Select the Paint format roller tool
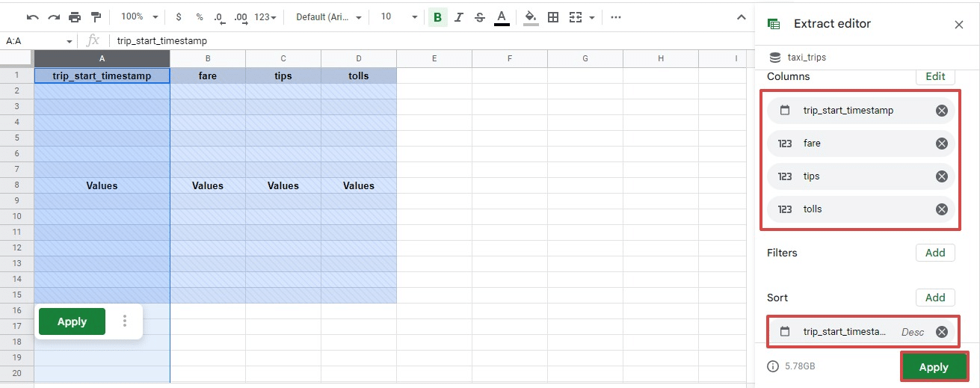The image size is (980, 388). [x=96, y=16]
